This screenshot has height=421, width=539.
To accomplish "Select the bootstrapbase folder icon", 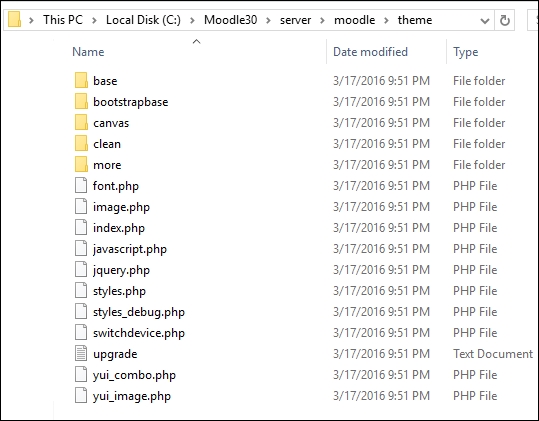I will pos(81,101).
